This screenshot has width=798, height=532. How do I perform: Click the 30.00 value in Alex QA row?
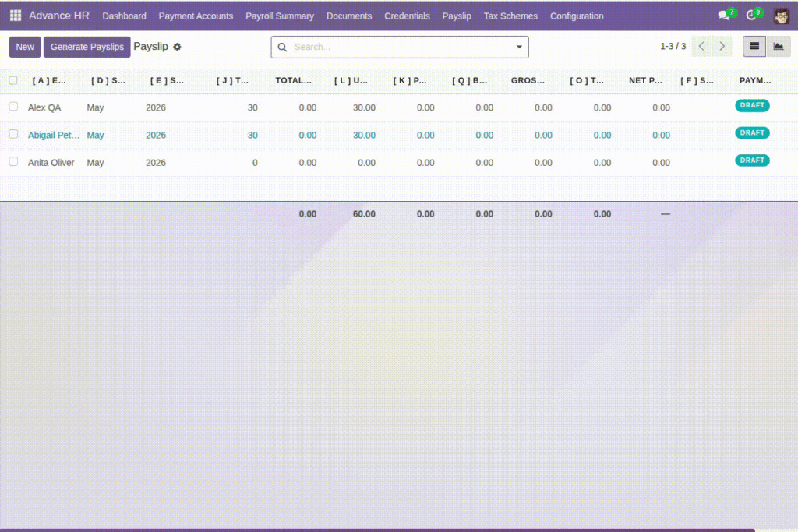coord(364,107)
